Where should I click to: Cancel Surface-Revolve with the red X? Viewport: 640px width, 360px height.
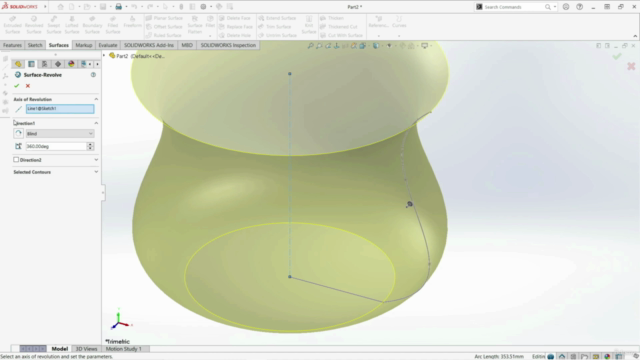(28, 86)
